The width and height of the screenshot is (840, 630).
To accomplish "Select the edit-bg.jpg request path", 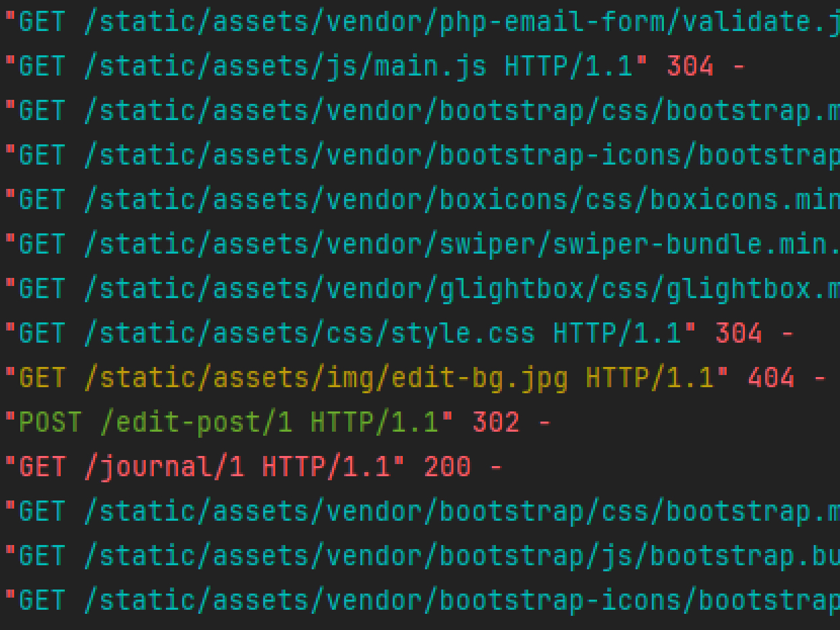I will coord(326,378).
